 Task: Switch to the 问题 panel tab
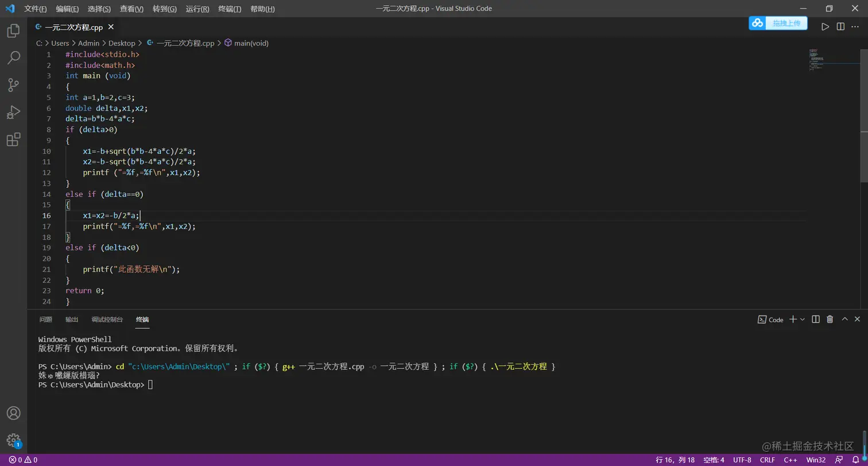(x=46, y=319)
